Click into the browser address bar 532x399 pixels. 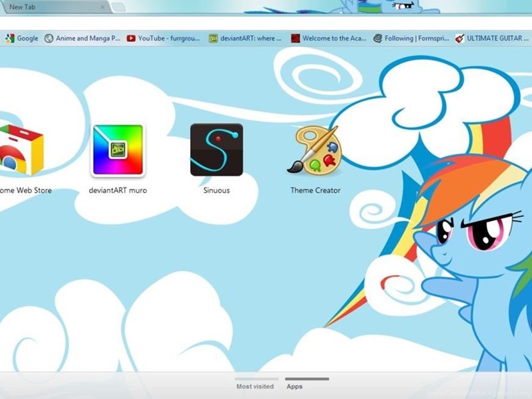266,23
